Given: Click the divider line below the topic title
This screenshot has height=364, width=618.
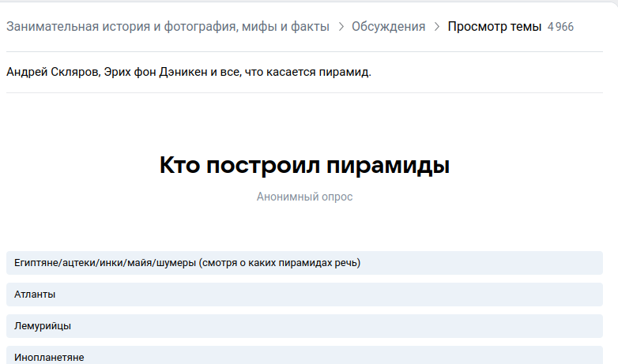Looking at the screenshot, I should tap(304, 93).
